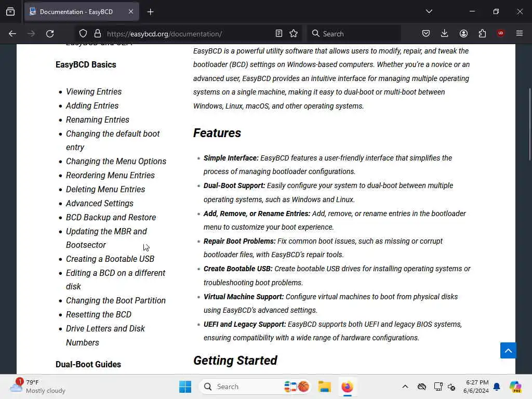This screenshot has height=399, width=532.
Task: Open the Save to Pocket icon
Action: 426,34
